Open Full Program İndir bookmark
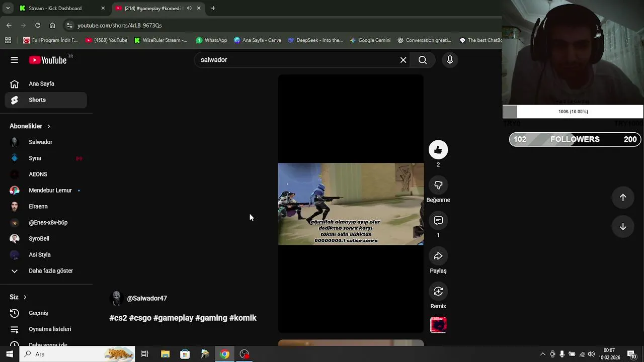644x362 pixels. pyautogui.click(x=50, y=40)
